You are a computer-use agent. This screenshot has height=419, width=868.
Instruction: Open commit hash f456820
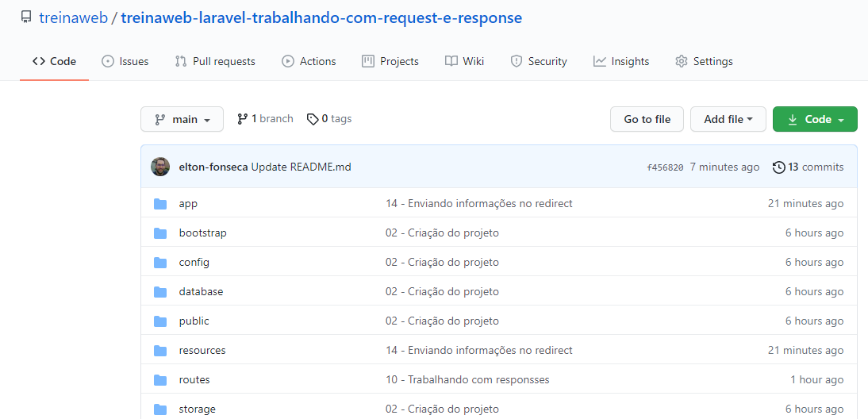coord(665,167)
